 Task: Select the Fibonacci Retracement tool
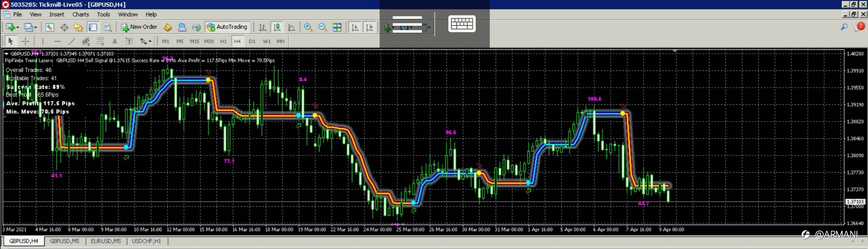pos(100,41)
